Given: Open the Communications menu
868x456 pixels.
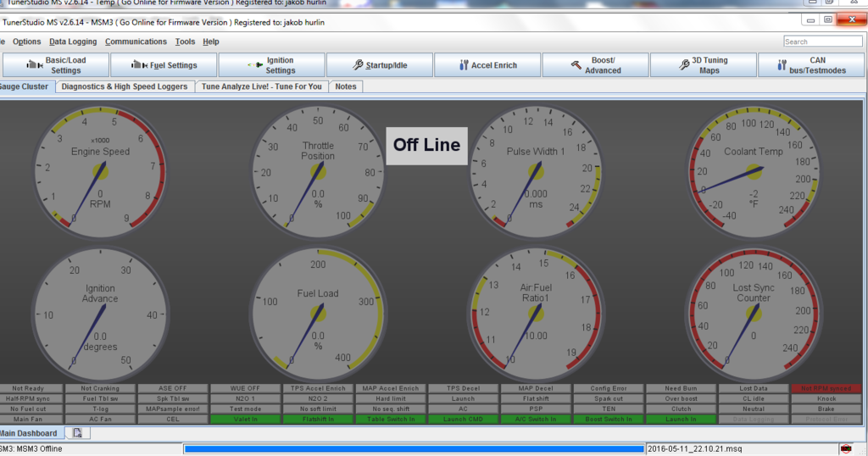Looking at the screenshot, I should 136,42.
